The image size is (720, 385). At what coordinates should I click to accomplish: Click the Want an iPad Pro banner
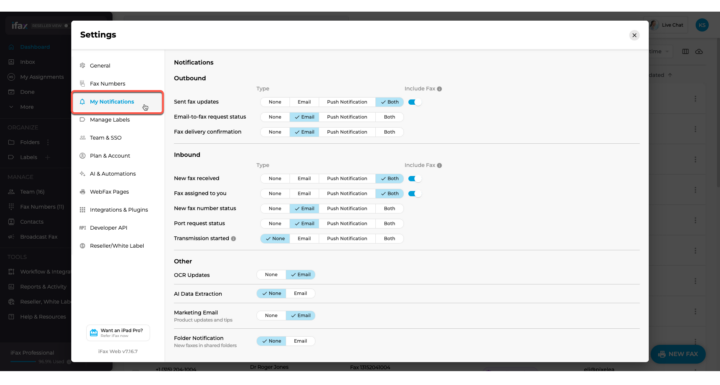(118, 333)
